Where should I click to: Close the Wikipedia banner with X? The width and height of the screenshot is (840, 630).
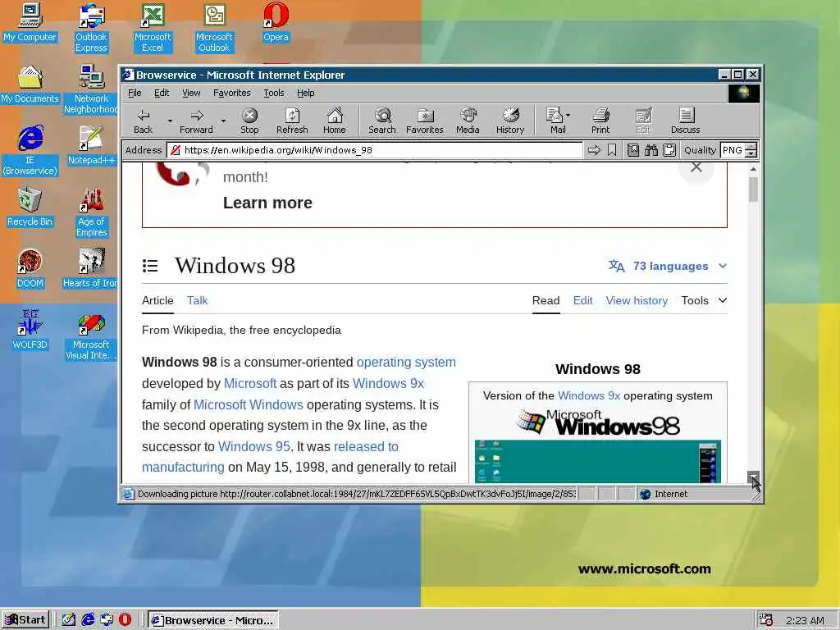(696, 167)
